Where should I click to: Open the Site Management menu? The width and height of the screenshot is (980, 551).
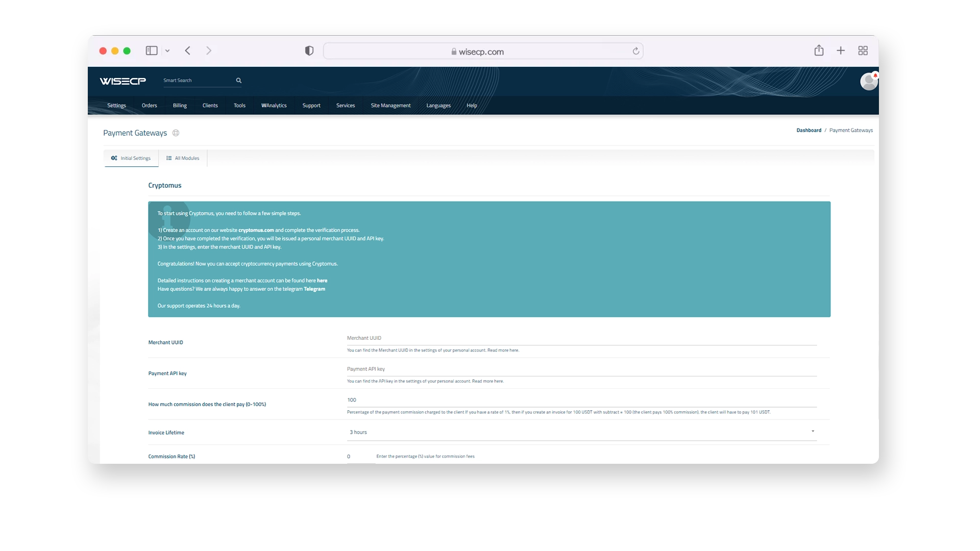point(390,106)
